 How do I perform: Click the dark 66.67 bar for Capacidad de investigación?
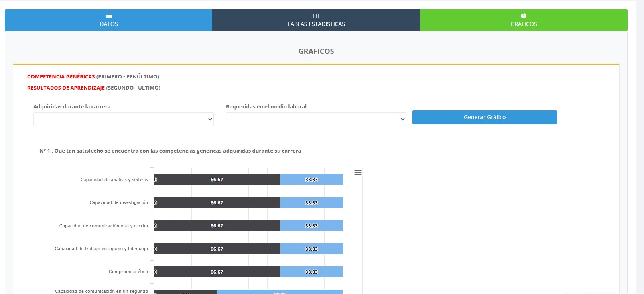coord(217,203)
